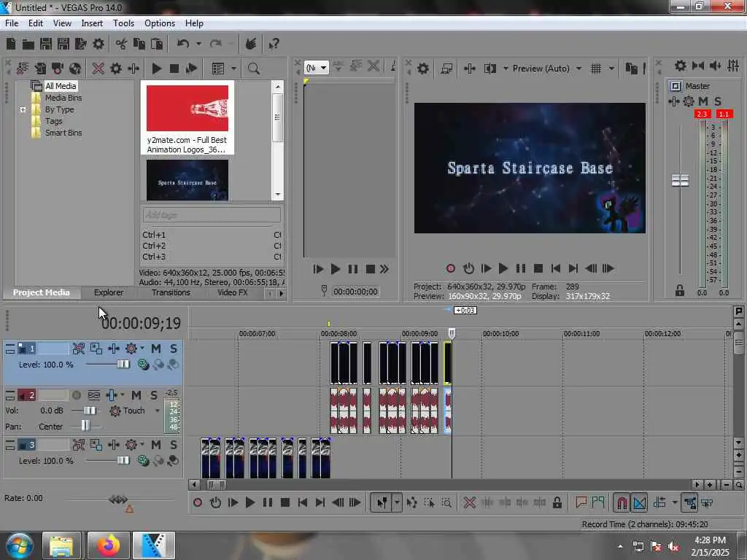747x560 pixels.
Task: Play the timeline from transport bar
Action: [x=249, y=502]
